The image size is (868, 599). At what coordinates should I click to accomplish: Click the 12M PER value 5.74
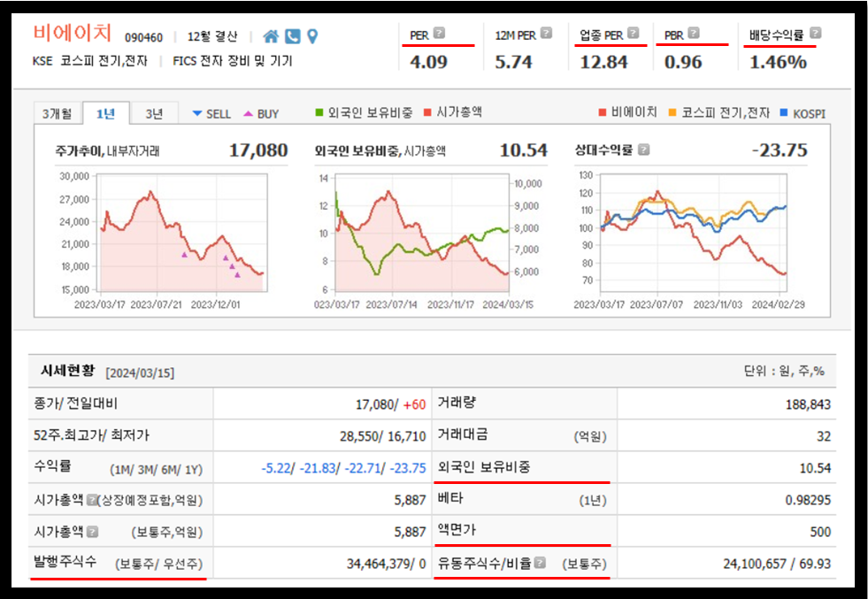514,62
